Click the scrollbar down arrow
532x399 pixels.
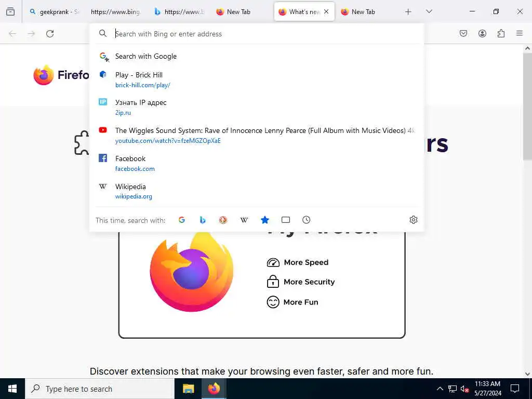(x=528, y=374)
